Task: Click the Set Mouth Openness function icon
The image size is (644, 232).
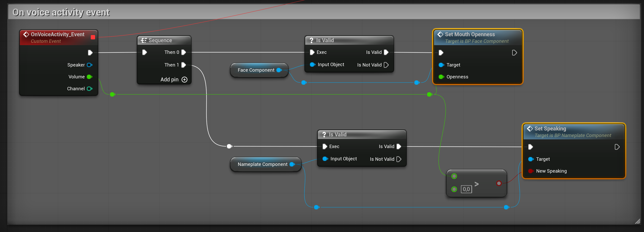Action: click(440, 34)
